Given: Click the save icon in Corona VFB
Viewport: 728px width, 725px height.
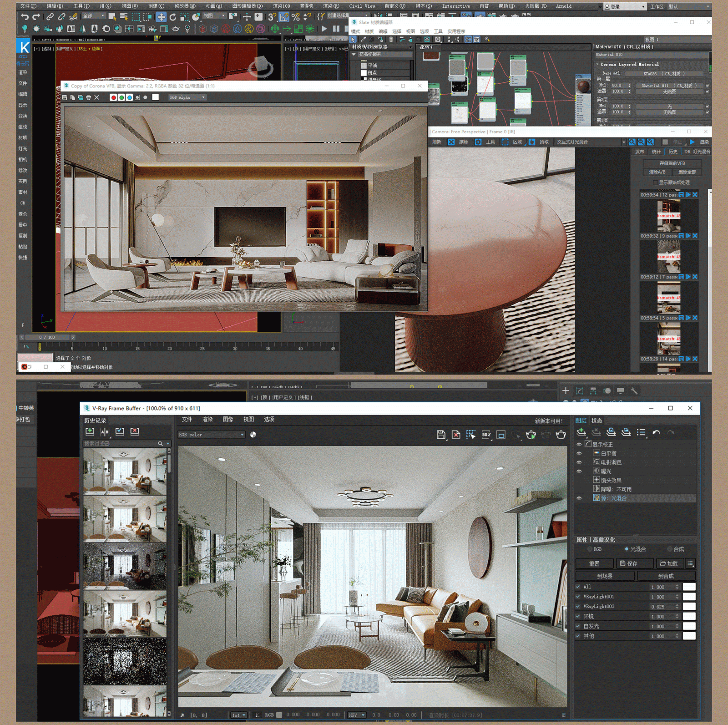Looking at the screenshot, I should click(65, 97).
